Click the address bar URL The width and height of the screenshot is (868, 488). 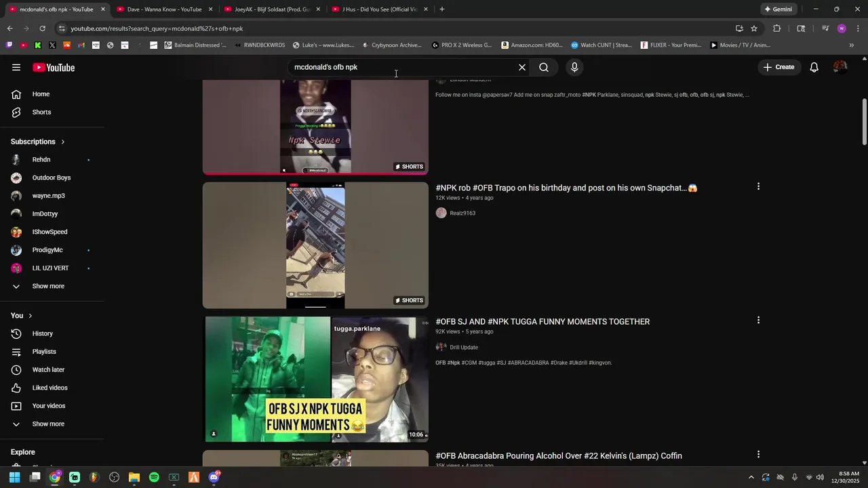tap(157, 28)
